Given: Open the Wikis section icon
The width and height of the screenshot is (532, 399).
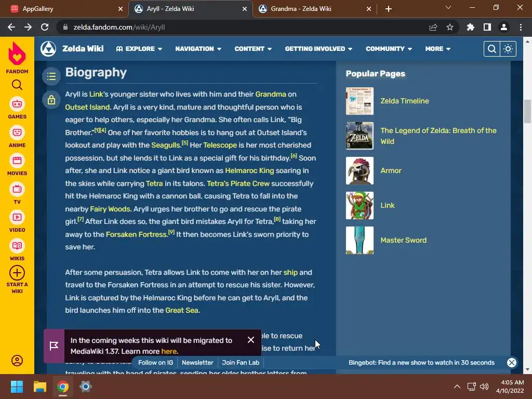Looking at the screenshot, I should (x=17, y=246).
